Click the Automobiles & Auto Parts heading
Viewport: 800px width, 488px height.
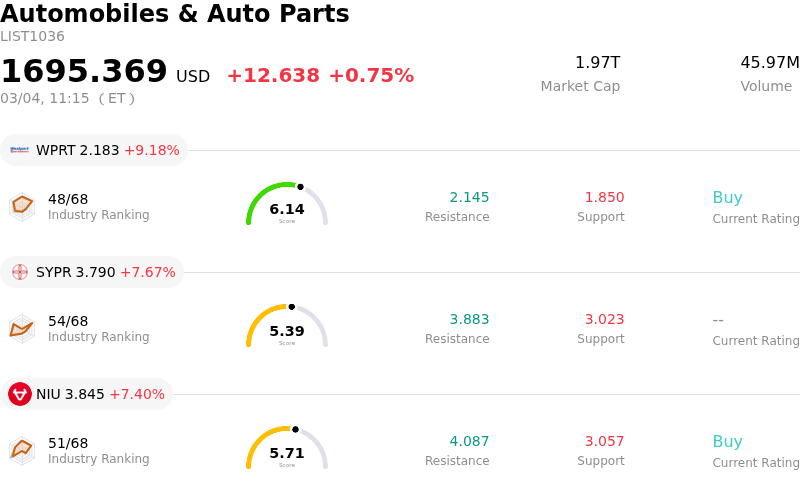point(175,14)
